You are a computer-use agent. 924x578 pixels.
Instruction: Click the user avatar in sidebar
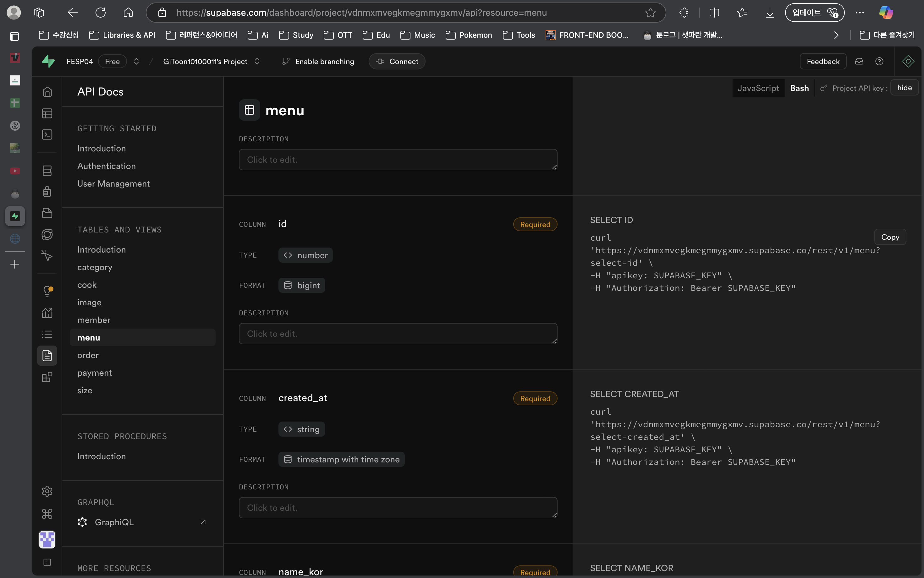47,540
